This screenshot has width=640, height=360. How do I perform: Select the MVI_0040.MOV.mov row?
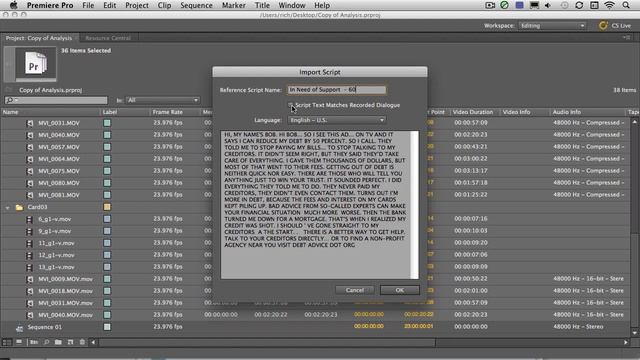(315, 315)
